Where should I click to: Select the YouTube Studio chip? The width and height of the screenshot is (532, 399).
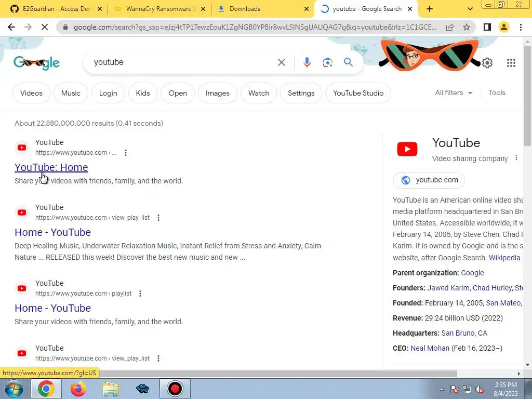coord(358,93)
